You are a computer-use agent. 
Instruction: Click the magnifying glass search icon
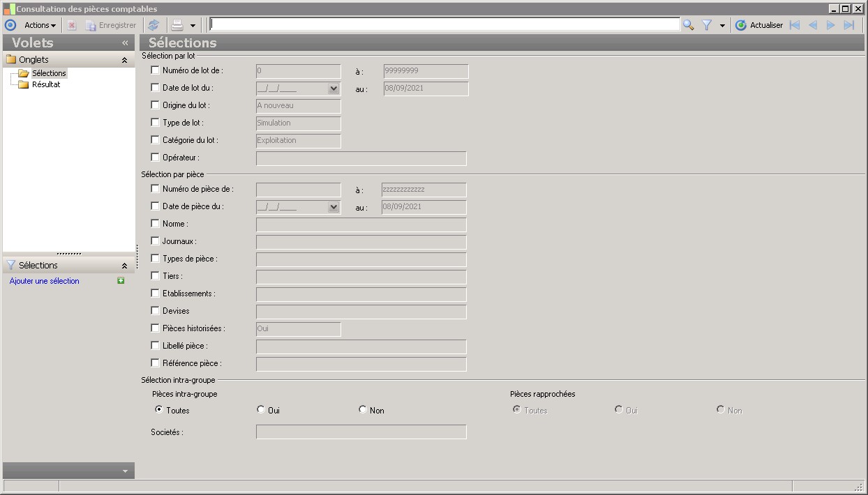tap(689, 25)
